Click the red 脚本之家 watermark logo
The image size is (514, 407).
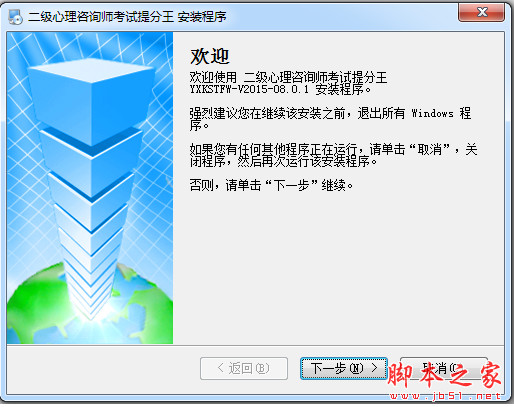pos(445,375)
